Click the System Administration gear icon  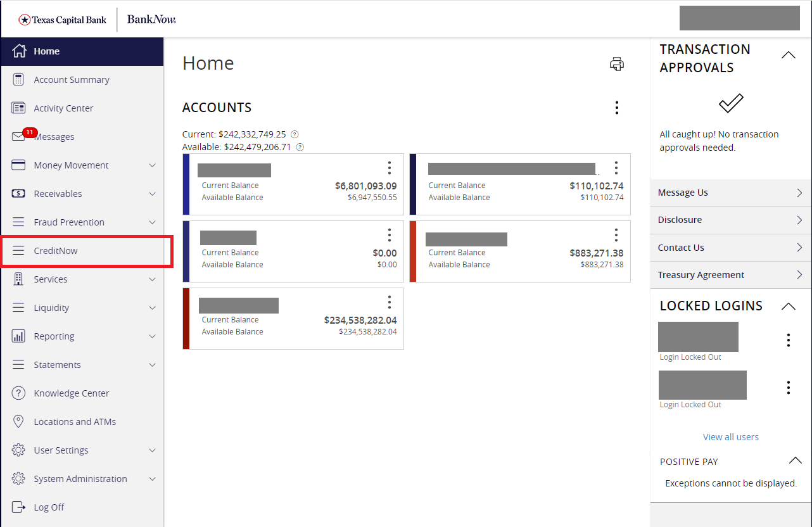(x=18, y=479)
